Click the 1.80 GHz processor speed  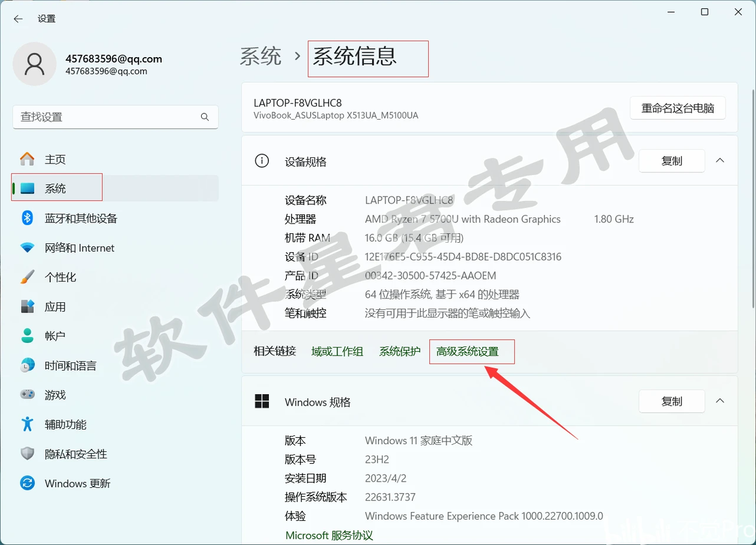coord(614,219)
